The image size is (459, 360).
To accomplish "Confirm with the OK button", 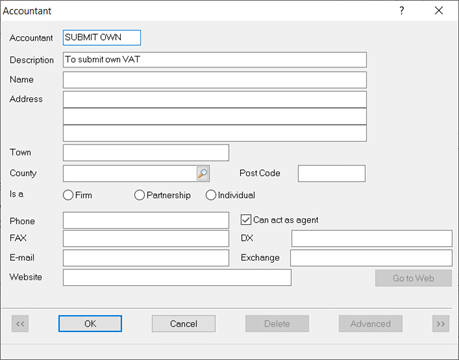I will [x=90, y=324].
